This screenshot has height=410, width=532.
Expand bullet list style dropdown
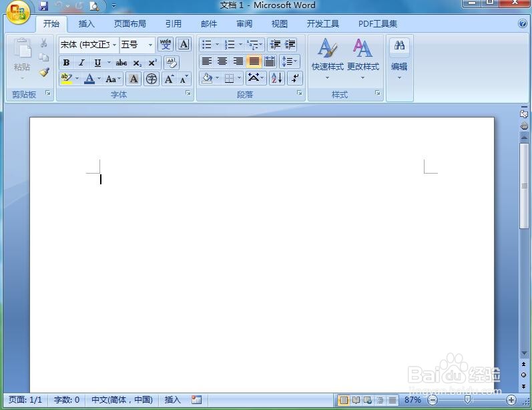click(217, 45)
